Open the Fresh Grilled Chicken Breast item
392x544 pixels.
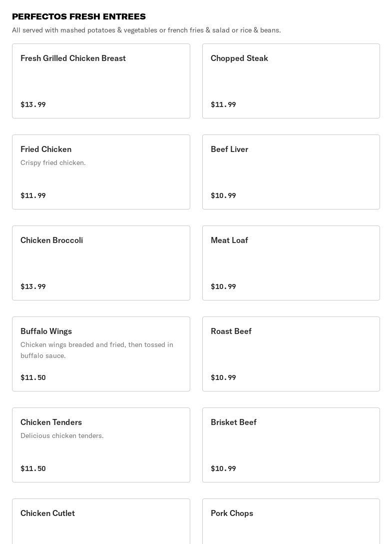101,81
